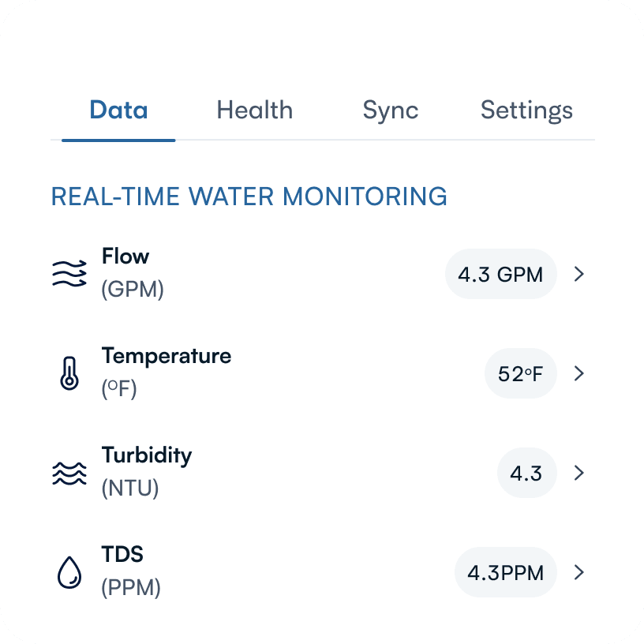644x644 pixels.
Task: Switch to the Data tab
Action: (118, 110)
